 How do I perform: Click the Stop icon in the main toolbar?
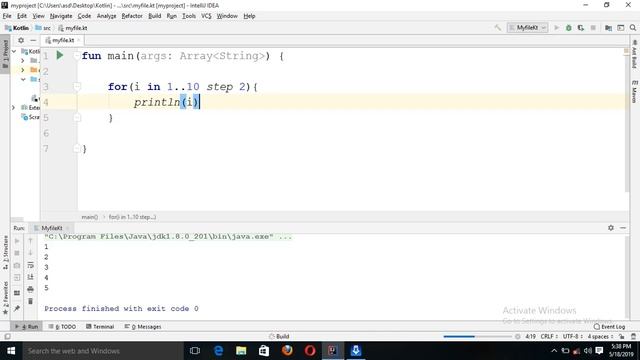(x=593, y=28)
